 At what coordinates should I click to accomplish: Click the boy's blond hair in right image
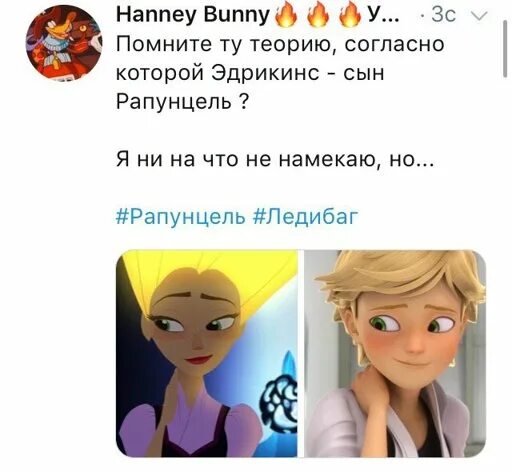400,277
